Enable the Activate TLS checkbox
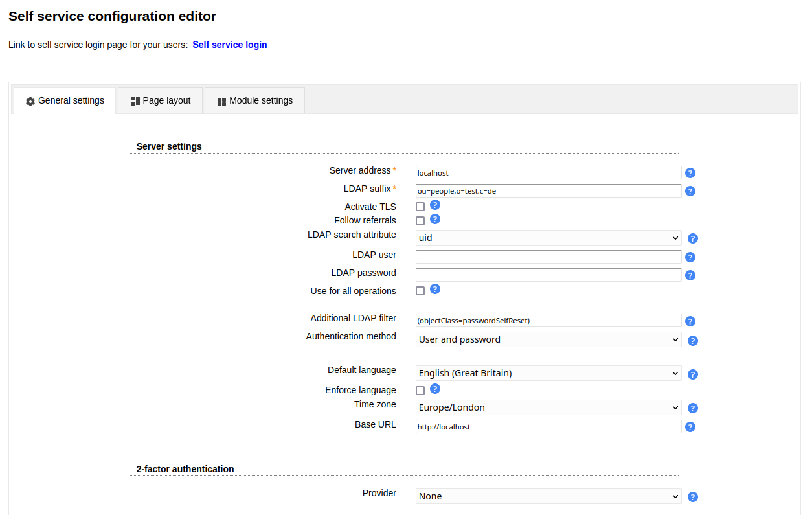 [x=420, y=207]
